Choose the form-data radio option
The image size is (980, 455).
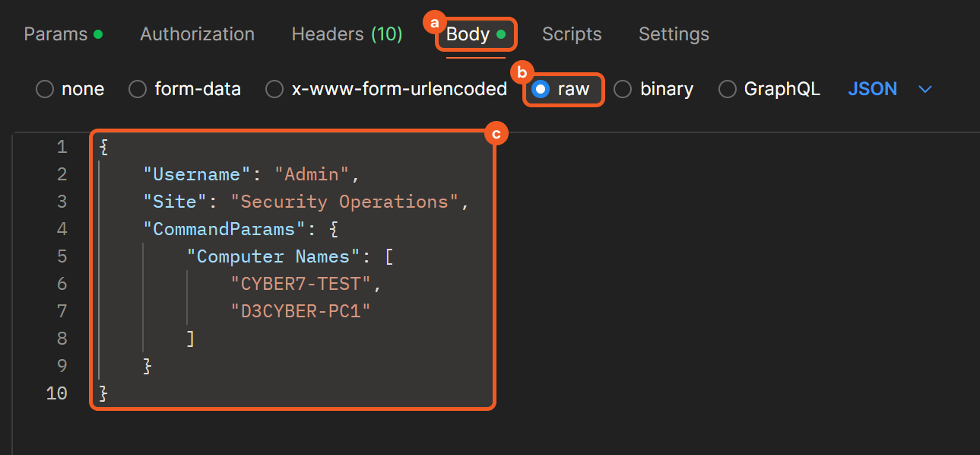click(x=138, y=89)
